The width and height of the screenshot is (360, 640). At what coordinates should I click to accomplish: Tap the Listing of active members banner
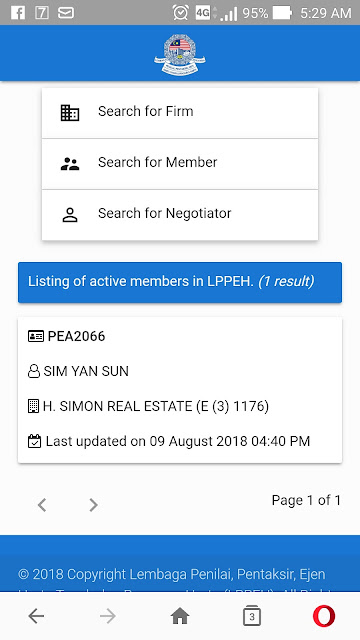tap(180, 282)
